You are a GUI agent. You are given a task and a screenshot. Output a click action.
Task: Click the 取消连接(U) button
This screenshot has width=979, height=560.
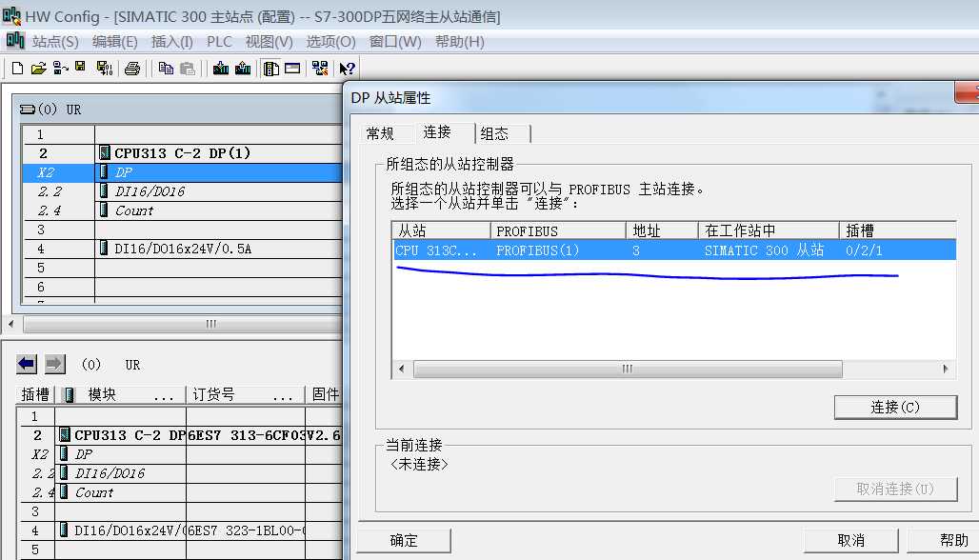[895, 489]
